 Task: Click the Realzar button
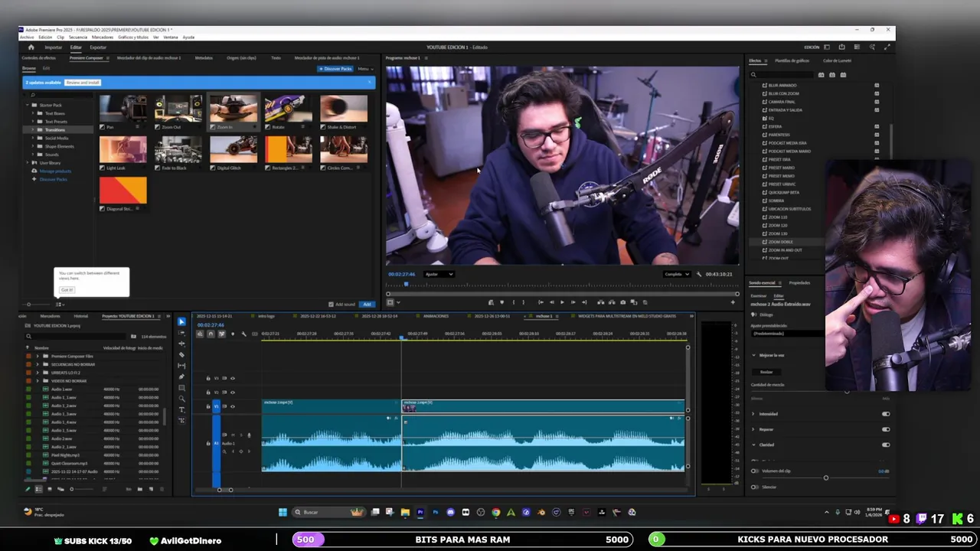[766, 372]
